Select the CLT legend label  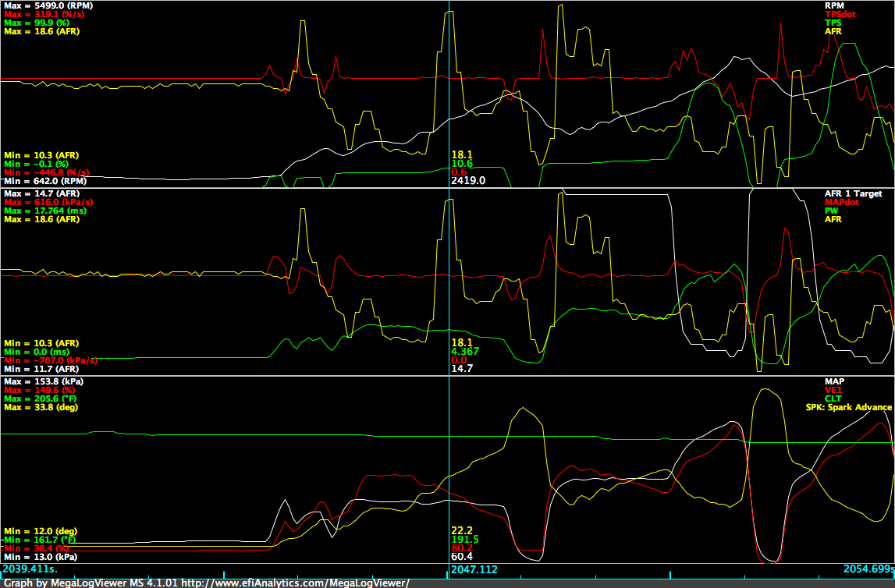click(833, 398)
